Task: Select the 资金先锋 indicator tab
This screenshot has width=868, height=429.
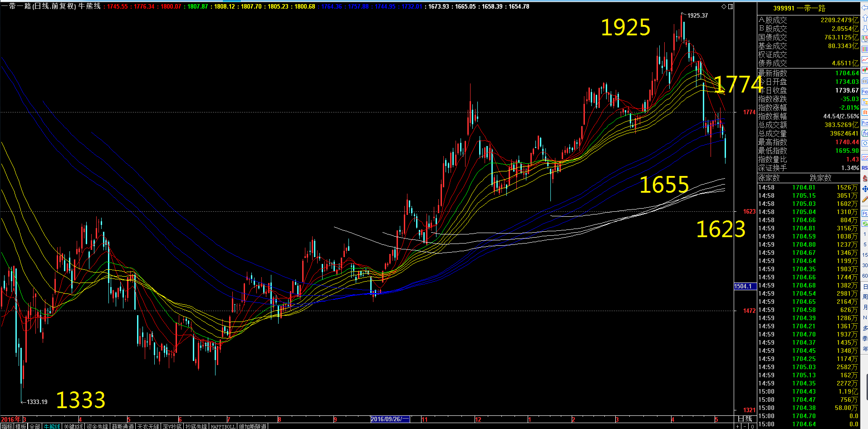Action: (98, 426)
